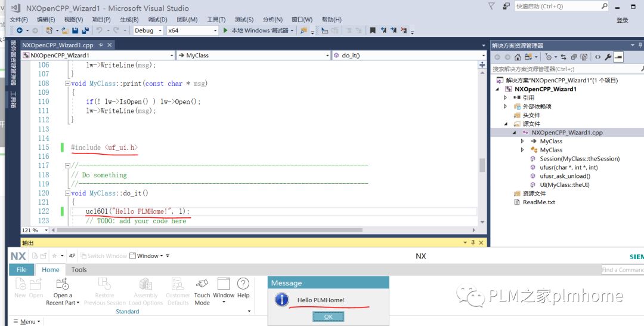Click the Quick Launch search icon
644x326 pixels.
click(x=604, y=6)
